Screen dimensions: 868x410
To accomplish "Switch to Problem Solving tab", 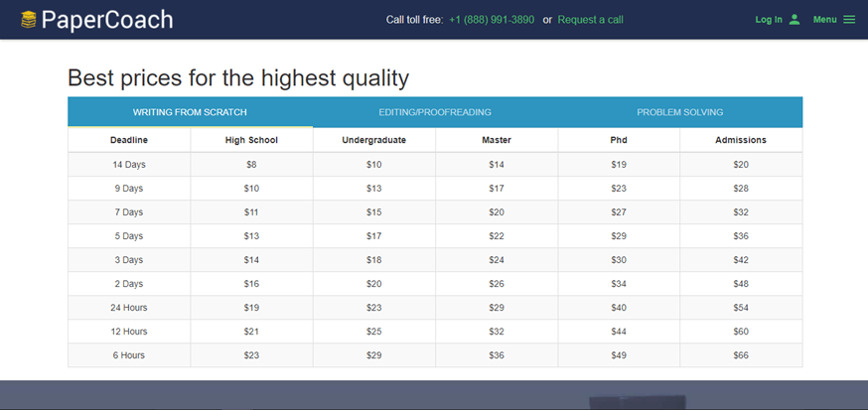I will 679,112.
